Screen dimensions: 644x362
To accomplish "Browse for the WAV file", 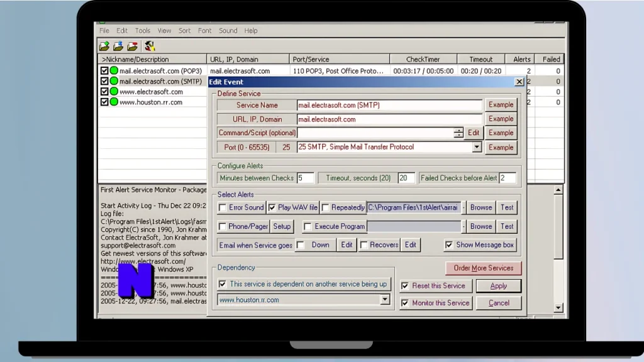I will point(481,207).
